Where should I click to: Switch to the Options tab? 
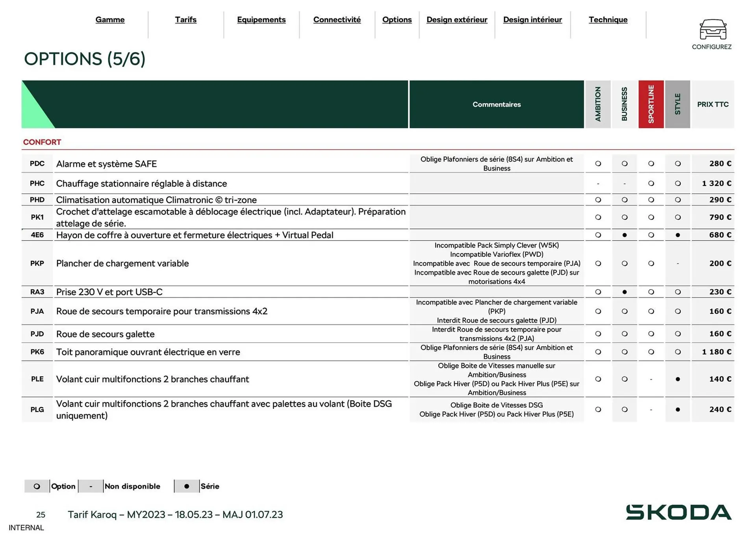click(x=397, y=20)
